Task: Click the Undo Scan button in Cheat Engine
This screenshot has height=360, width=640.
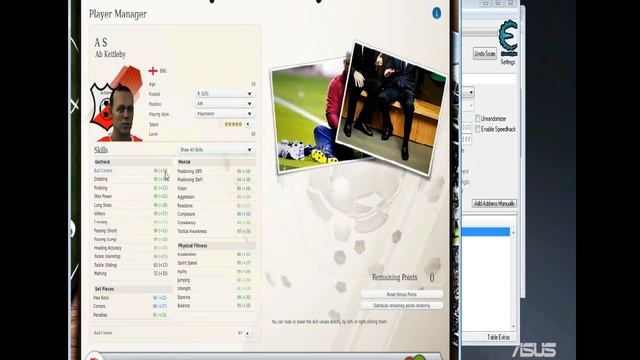Action: click(x=484, y=54)
